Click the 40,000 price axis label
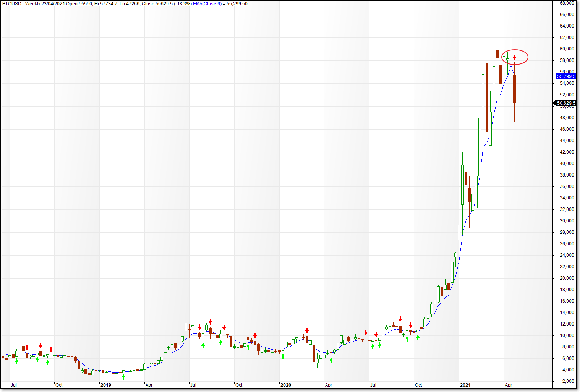The width and height of the screenshot is (580, 392). point(567,164)
